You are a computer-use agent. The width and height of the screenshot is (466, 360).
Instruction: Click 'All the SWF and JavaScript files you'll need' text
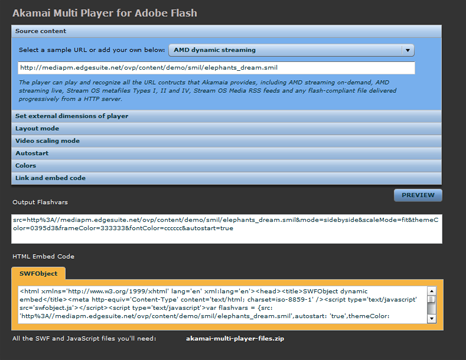tap(84, 339)
